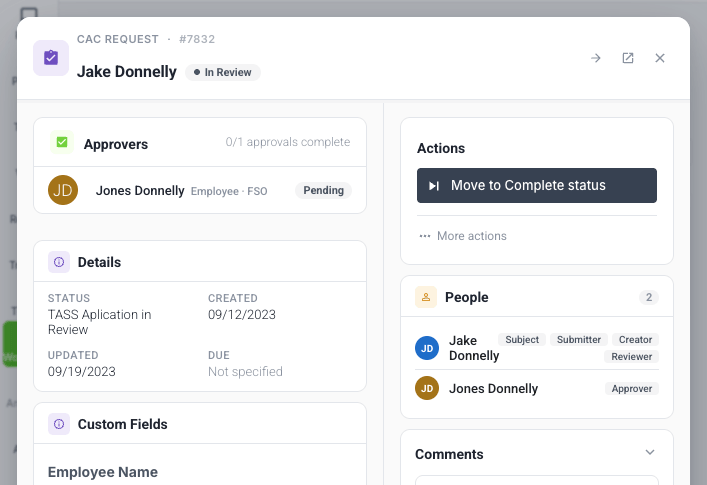Click the More actions ellipsis icon

(425, 236)
